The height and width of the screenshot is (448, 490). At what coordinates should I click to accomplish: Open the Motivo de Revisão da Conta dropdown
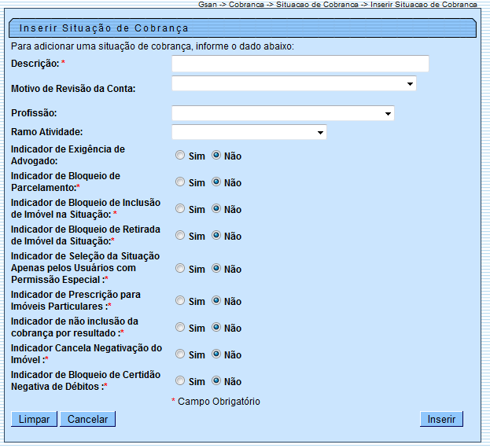tap(293, 83)
